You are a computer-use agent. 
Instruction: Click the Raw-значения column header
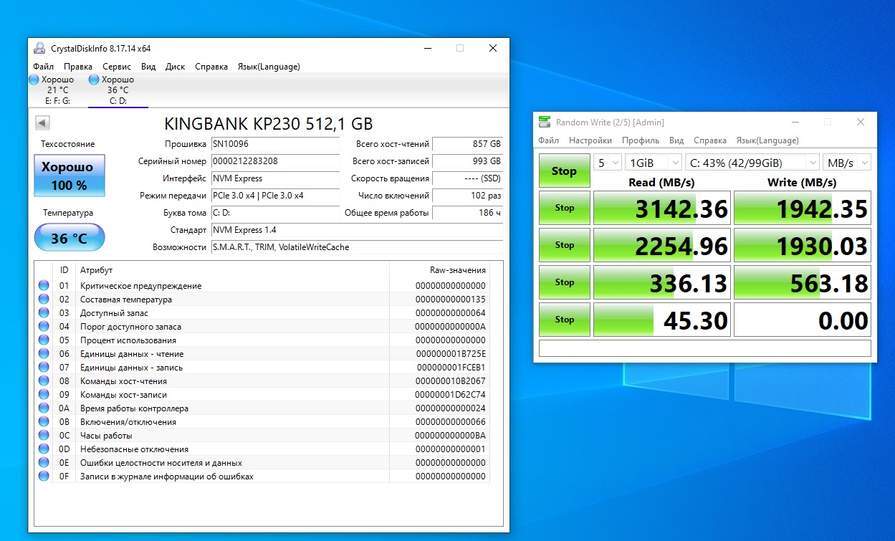[439, 270]
